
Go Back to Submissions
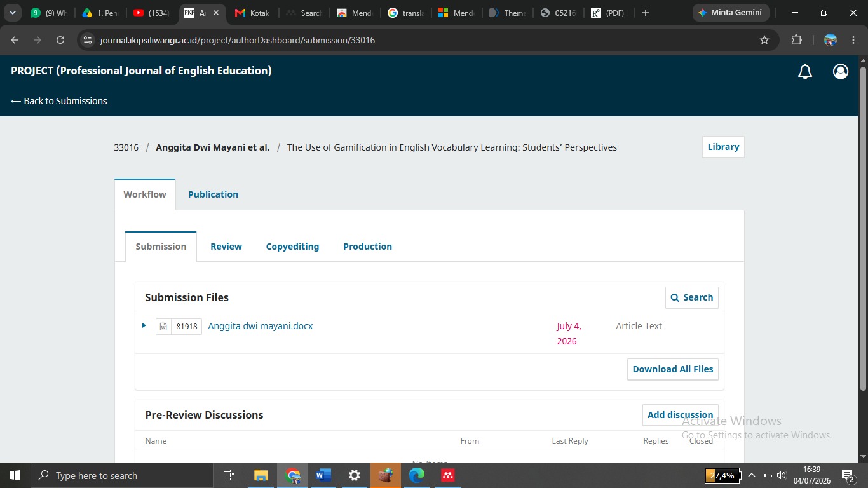click(x=59, y=101)
